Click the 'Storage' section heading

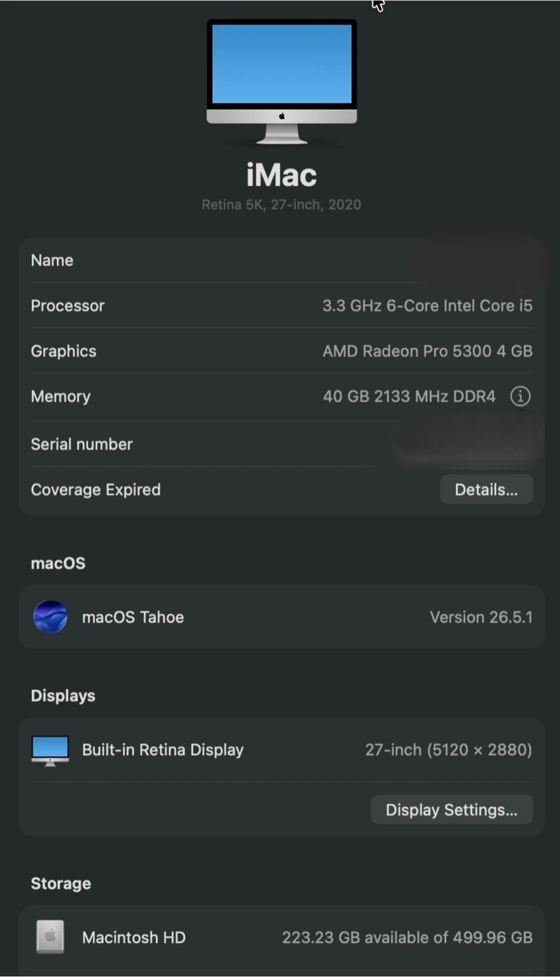pos(61,883)
